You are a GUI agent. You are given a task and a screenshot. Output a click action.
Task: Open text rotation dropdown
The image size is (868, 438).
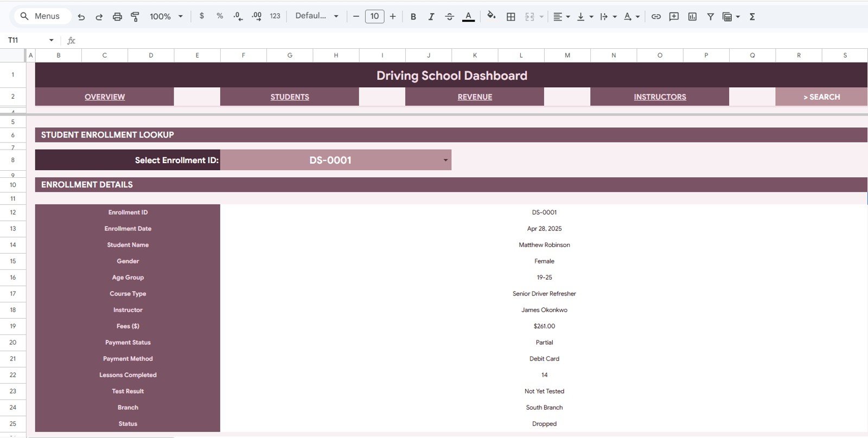coord(631,17)
